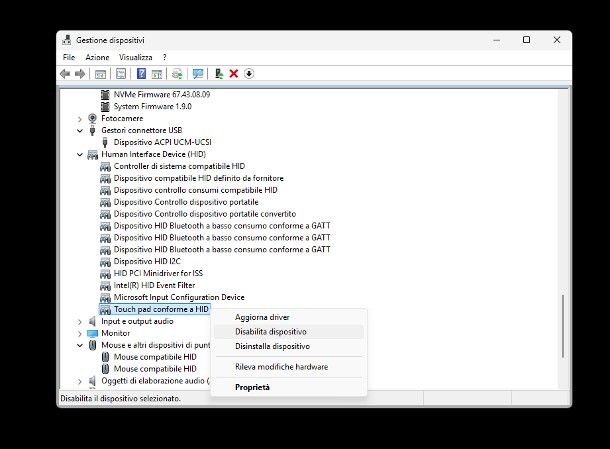Viewport: 610px width, 449px height.
Task: Expand the Fotocamere category
Action: [x=80, y=119]
